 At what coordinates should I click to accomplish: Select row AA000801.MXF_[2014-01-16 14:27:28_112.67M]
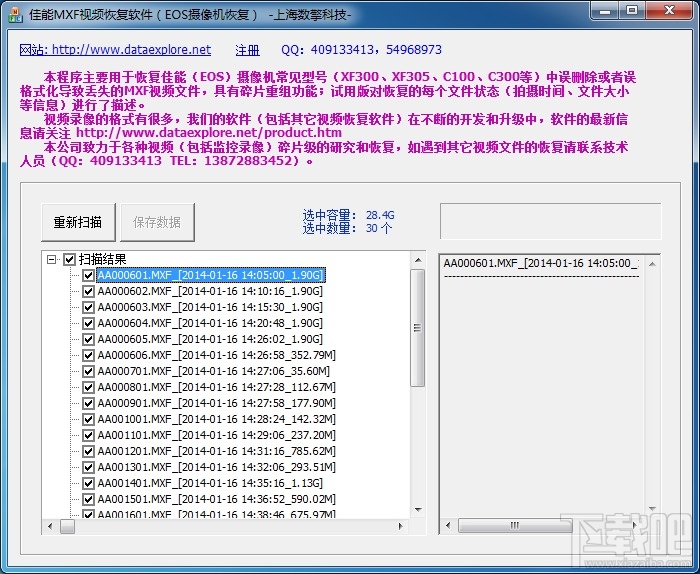(217, 387)
